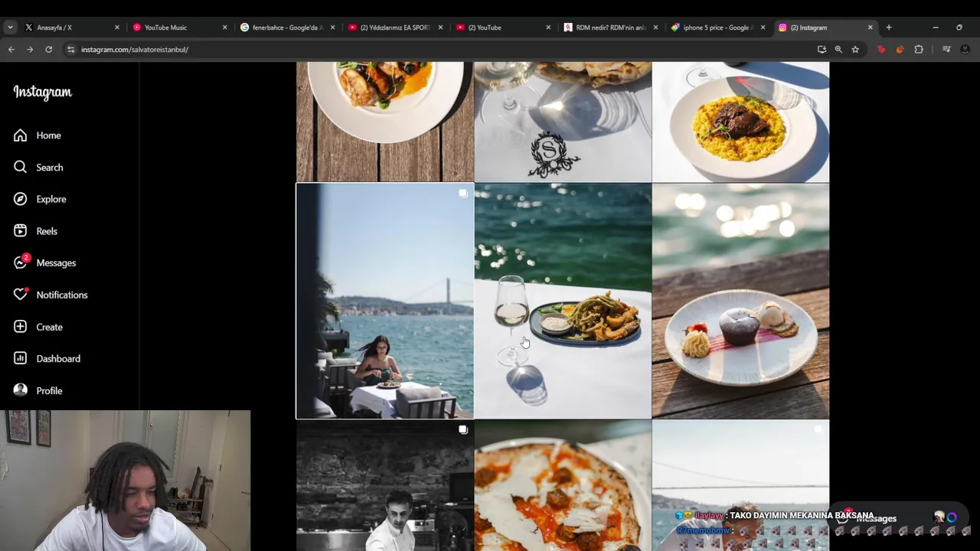The height and width of the screenshot is (551, 980).
Task: Click Create to make a new post
Action: [x=38, y=327]
